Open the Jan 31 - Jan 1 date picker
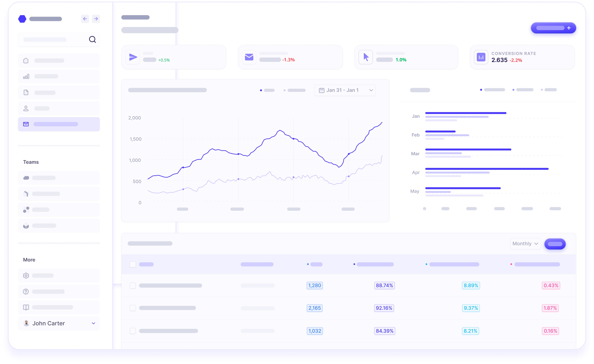 (x=345, y=90)
